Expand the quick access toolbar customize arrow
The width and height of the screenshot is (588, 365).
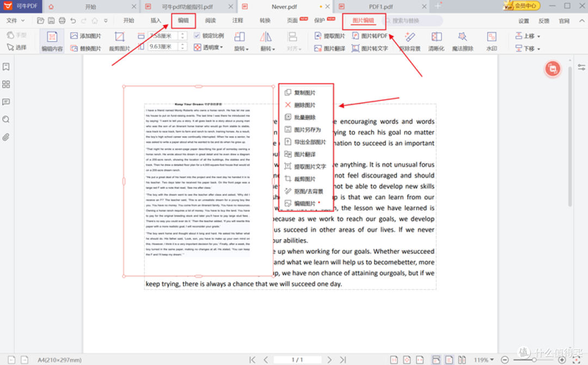coord(106,21)
